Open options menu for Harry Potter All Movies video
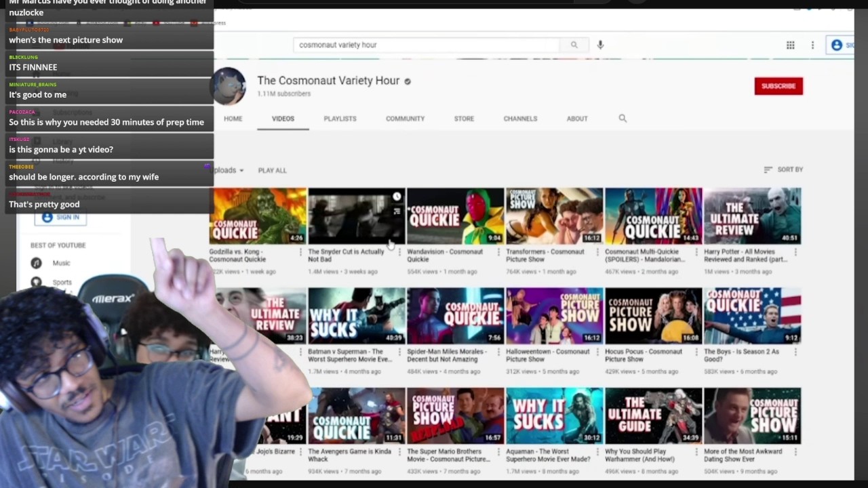This screenshot has width=868, height=488. pyautogui.click(x=795, y=252)
